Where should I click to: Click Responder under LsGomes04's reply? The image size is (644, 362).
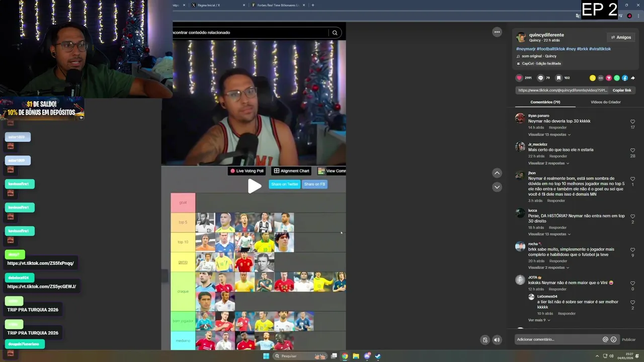coord(567,313)
